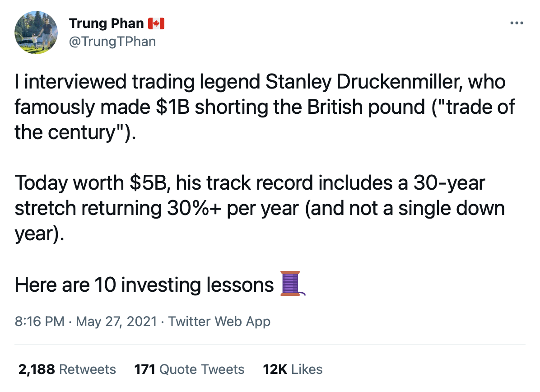The width and height of the screenshot is (540, 392).
Task: Click the display name Trung Phan
Action: coord(107,23)
